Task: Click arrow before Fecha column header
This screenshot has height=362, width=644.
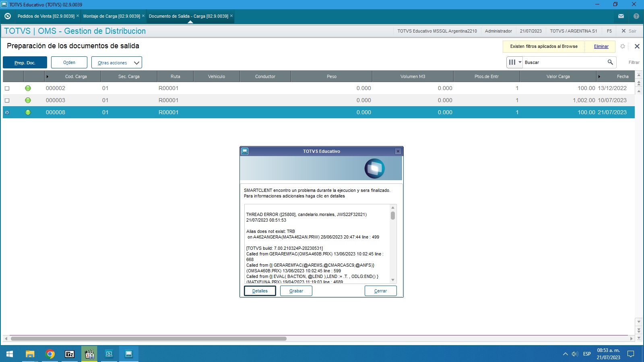Action: click(x=599, y=76)
